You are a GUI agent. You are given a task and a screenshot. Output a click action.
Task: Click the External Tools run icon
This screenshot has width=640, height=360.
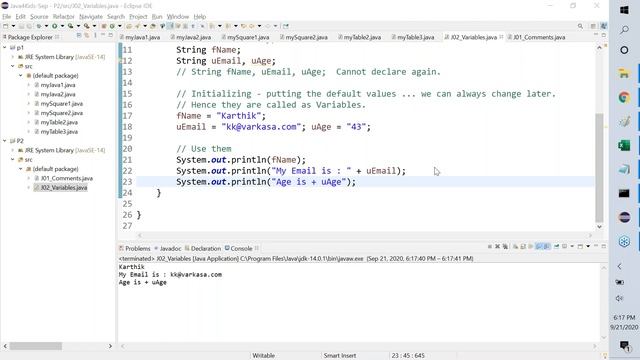(x=87, y=26)
